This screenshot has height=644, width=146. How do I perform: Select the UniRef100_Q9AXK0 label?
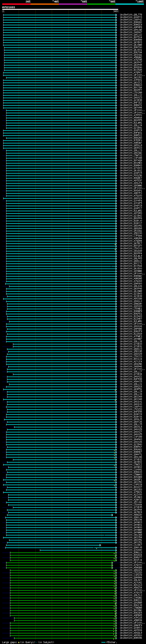(x=131, y=284)
